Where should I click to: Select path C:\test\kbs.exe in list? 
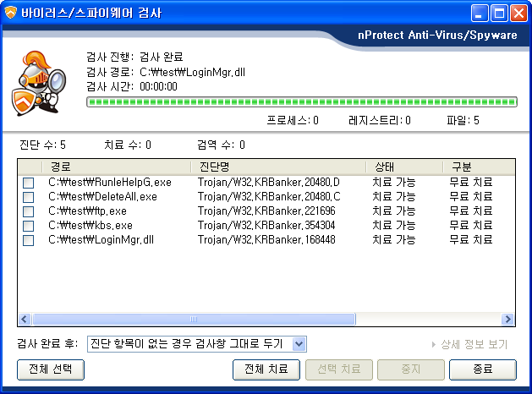point(90,226)
